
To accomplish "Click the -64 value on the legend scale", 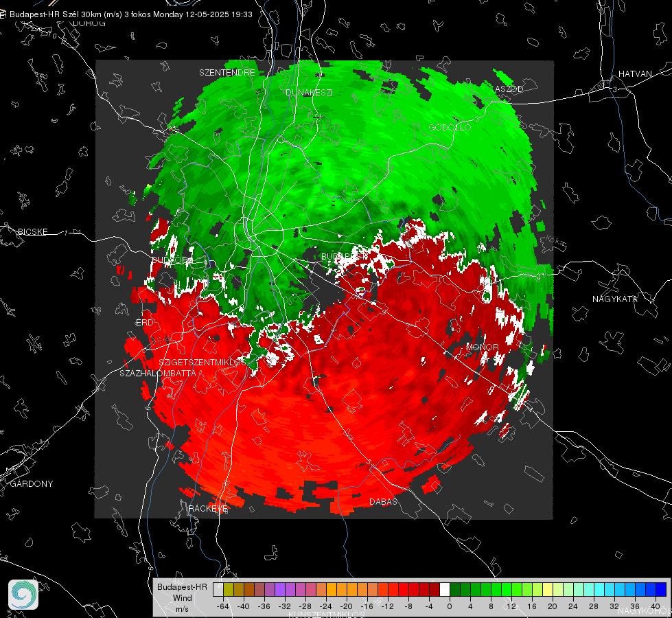I will pos(223,606).
